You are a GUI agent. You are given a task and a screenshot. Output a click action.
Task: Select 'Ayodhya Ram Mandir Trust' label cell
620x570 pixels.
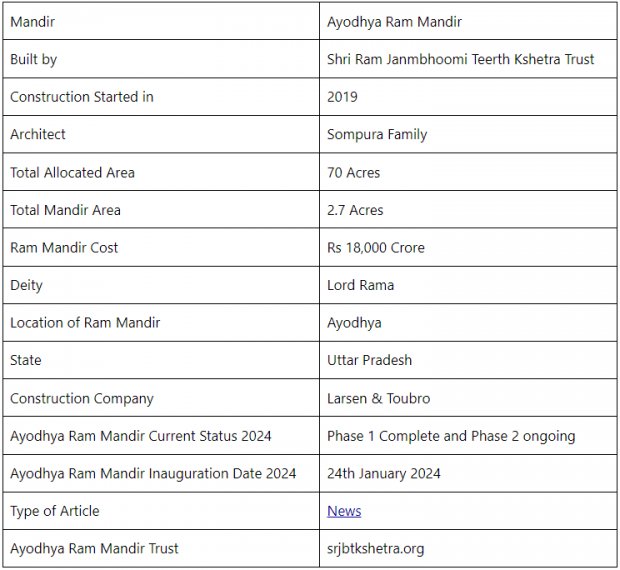[95, 548]
